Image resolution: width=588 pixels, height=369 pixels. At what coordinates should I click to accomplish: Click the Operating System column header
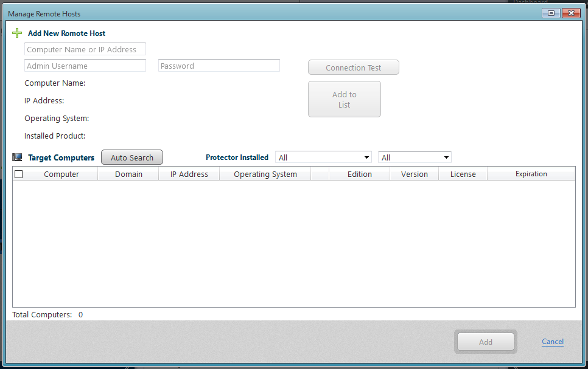point(265,174)
